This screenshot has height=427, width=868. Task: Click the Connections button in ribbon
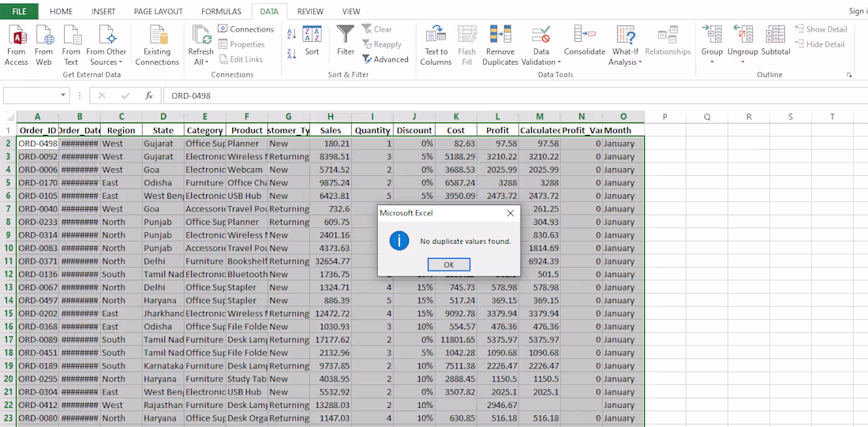(245, 28)
